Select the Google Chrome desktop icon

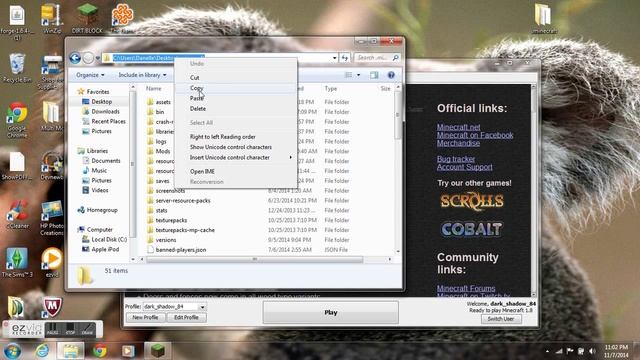click(17, 120)
